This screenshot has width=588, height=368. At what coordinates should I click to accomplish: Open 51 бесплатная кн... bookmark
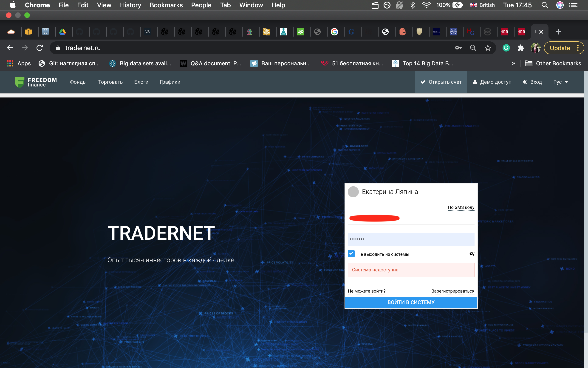(x=352, y=63)
